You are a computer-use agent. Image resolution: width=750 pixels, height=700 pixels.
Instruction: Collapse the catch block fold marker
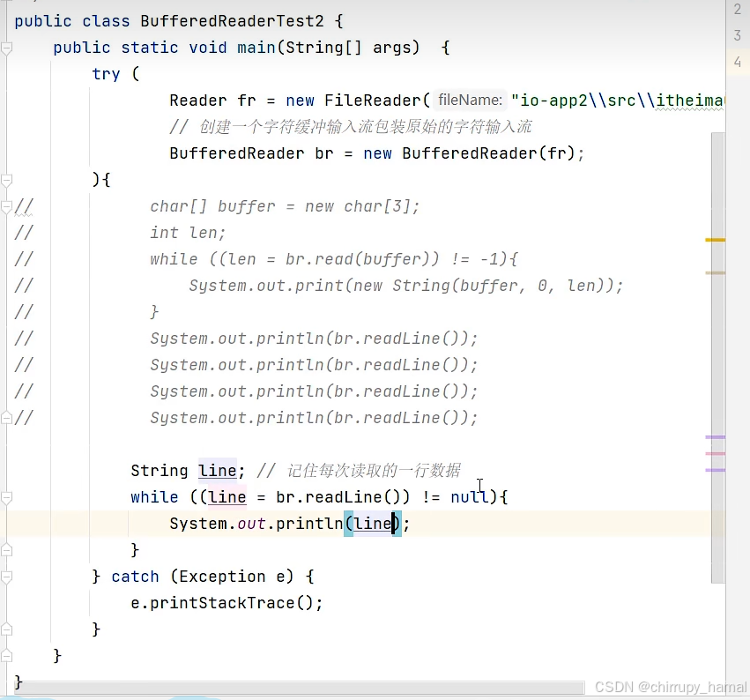click(x=6, y=577)
